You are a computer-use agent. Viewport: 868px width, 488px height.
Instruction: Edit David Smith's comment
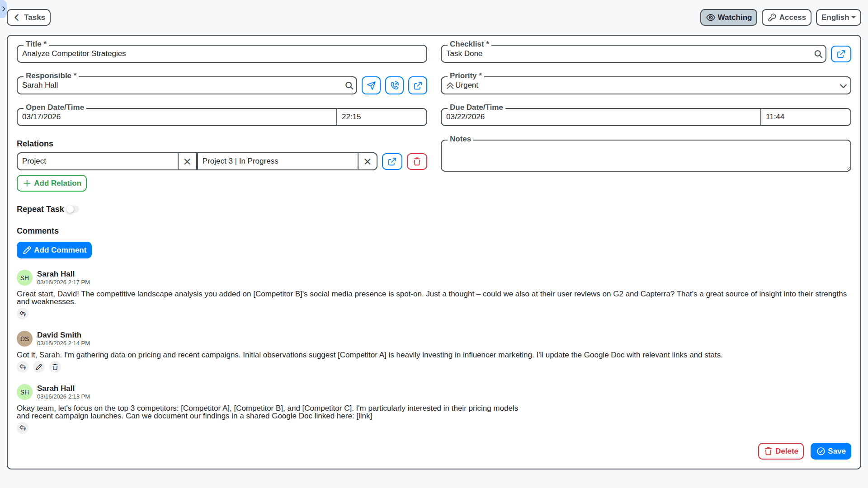[39, 367]
